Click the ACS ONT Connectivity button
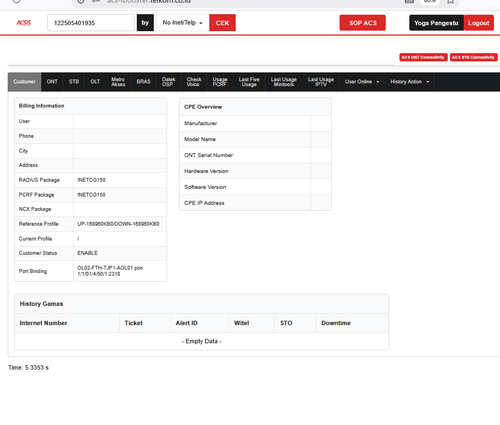500x425 pixels. pos(423,57)
